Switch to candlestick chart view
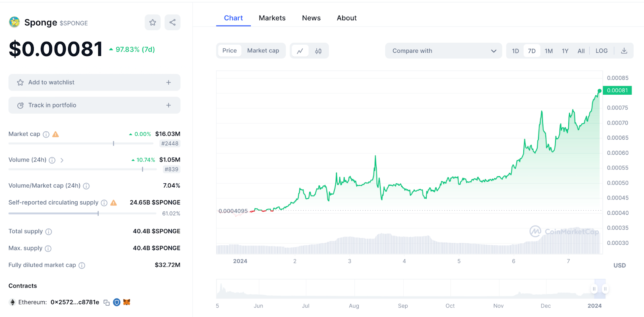Screen dimensions: 644x317 tap(318, 51)
